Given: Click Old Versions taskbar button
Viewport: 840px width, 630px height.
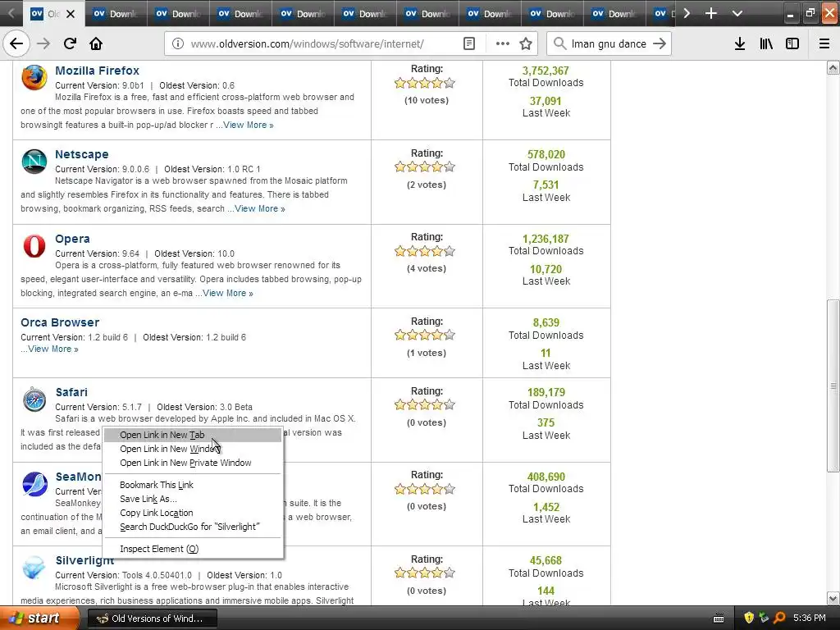Looking at the screenshot, I should click(152, 619).
